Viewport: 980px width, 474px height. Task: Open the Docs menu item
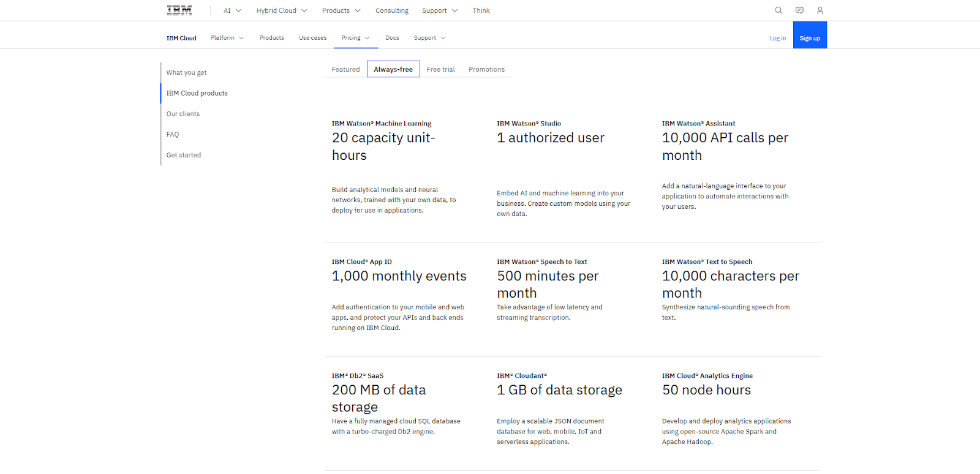click(x=392, y=38)
